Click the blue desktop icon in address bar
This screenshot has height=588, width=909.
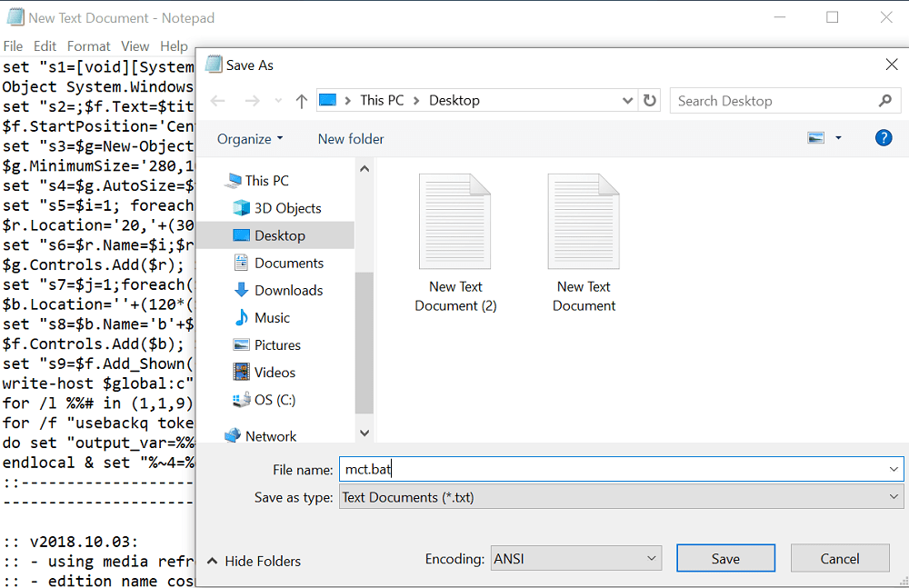327,100
